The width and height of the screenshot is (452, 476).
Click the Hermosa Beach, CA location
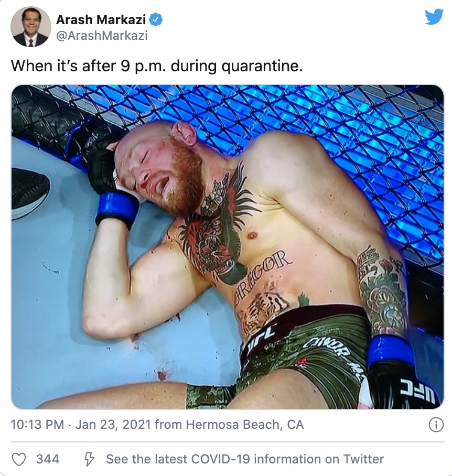coord(243,425)
